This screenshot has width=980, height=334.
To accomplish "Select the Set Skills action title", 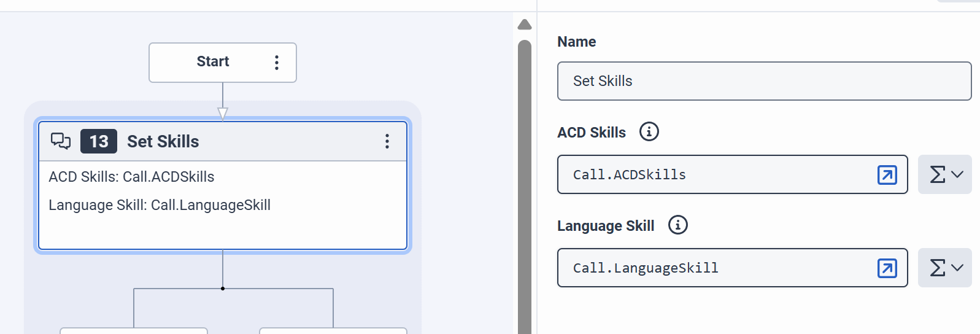I will pyautogui.click(x=163, y=142).
